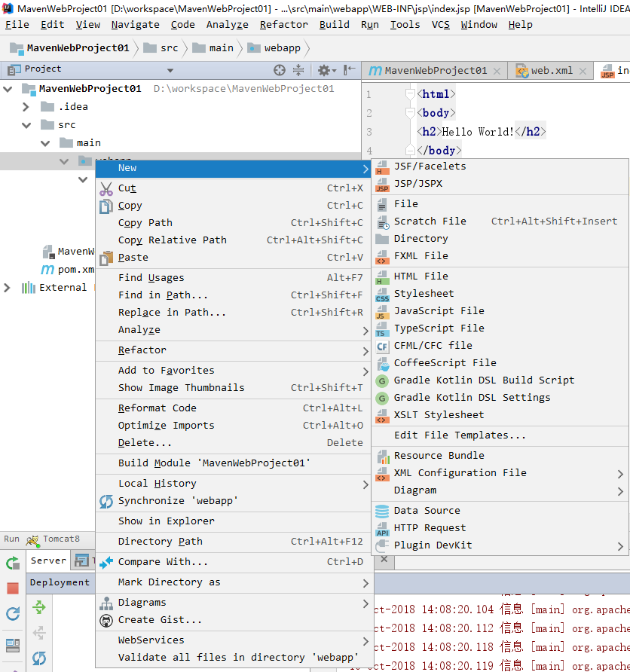
Task: Click the deploy all green arrow icon
Action: pos(39,607)
